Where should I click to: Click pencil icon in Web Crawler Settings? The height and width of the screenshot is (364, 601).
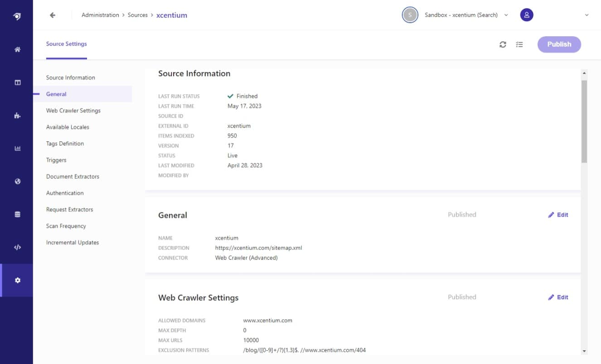coord(551,297)
